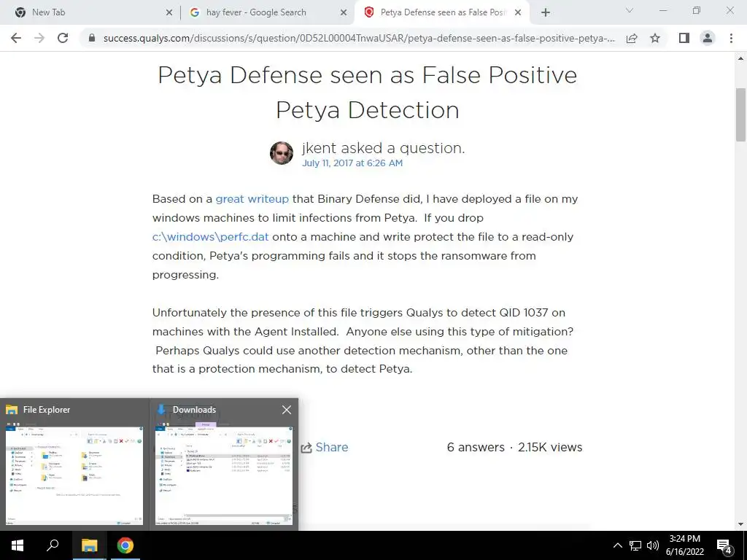Click the page scrollbar down arrow
Screen dimensions: 747x560
pos(740,524)
